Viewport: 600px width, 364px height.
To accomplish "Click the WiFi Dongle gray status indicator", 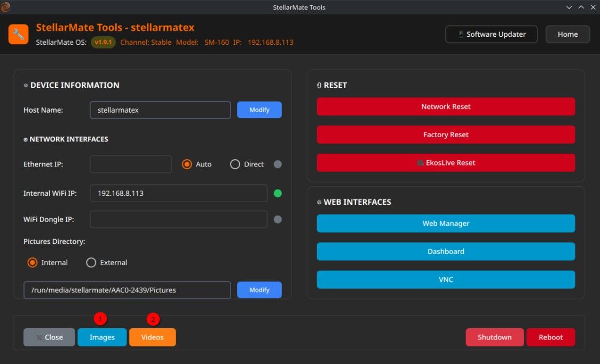I will pos(278,219).
